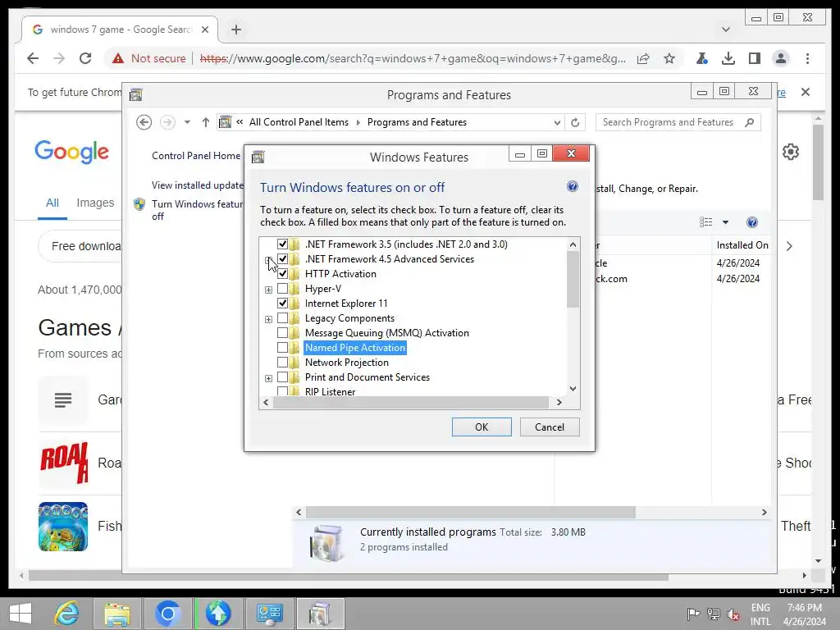The height and width of the screenshot is (630, 840).
Task: Open help in Windows Features dialog
Action: 572,186
